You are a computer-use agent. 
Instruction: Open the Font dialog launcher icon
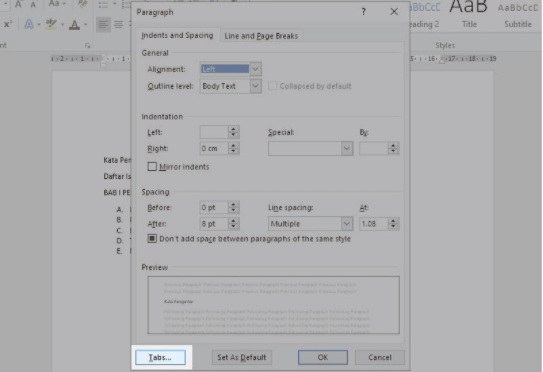point(87,45)
